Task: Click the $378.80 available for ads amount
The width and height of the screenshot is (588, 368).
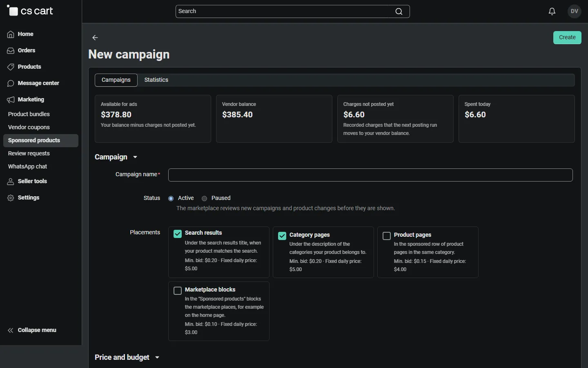Action: point(116,115)
